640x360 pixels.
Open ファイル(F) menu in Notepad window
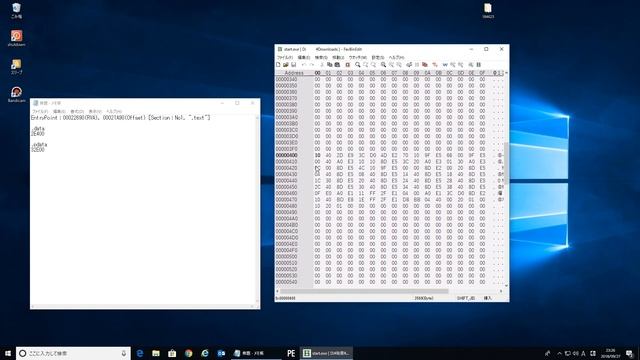click(40, 111)
